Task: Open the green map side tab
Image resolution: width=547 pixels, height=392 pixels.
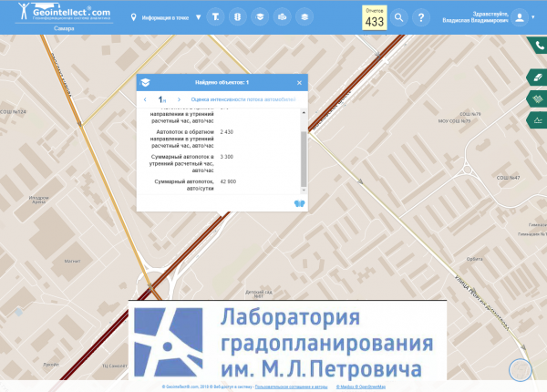Action: [538, 98]
